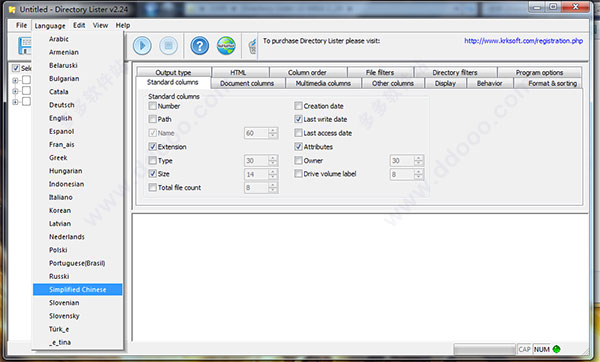The width and height of the screenshot is (600, 362).
Task: Click the Size width field showing 14
Action: [256, 174]
